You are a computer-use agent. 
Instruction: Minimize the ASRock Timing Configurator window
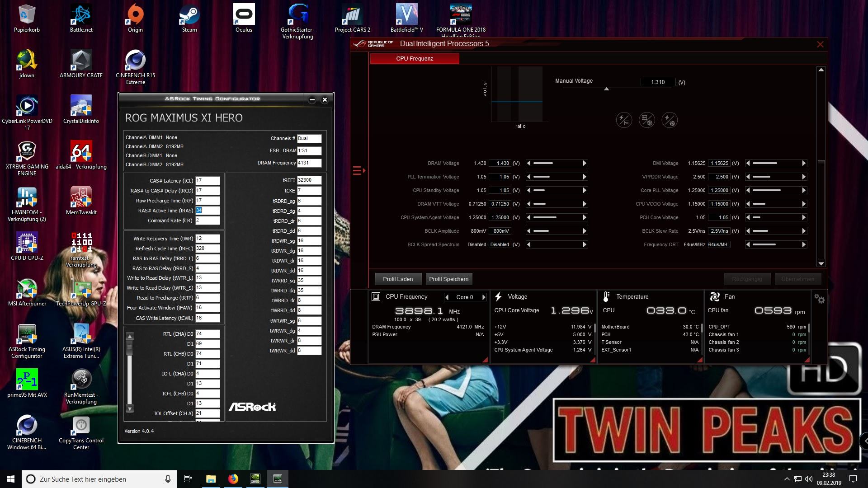pos(312,100)
